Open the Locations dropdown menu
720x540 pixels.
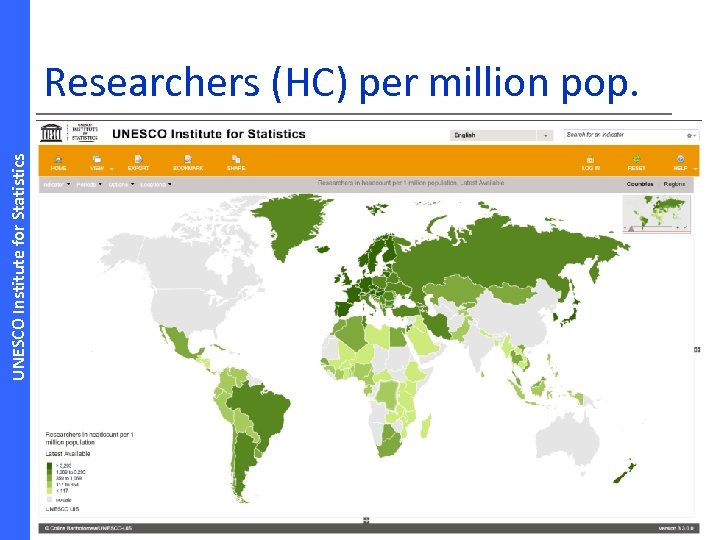coord(156,185)
